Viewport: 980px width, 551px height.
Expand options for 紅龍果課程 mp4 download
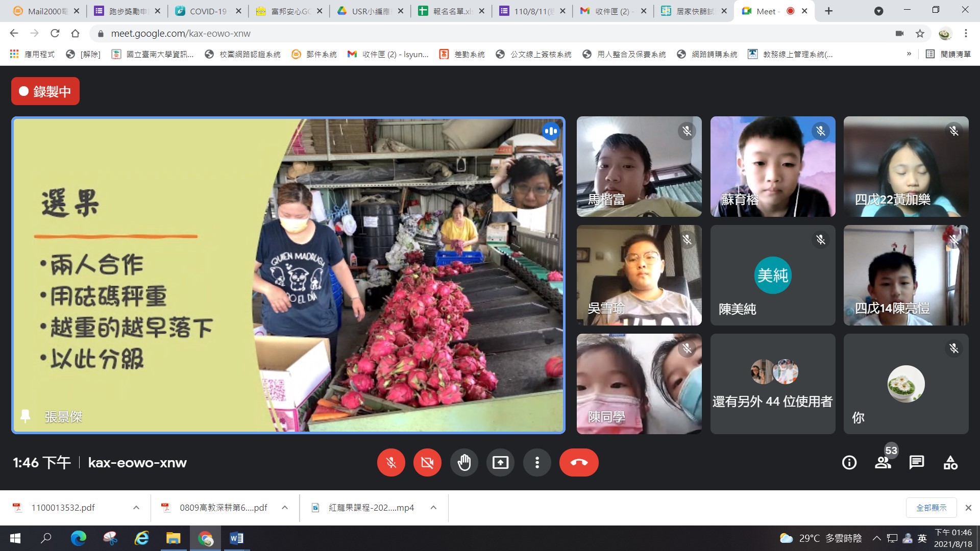(x=433, y=508)
